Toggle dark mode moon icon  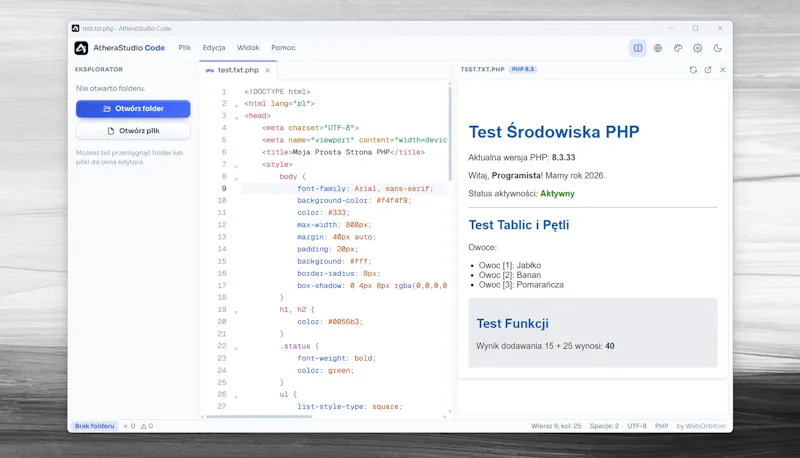(717, 48)
